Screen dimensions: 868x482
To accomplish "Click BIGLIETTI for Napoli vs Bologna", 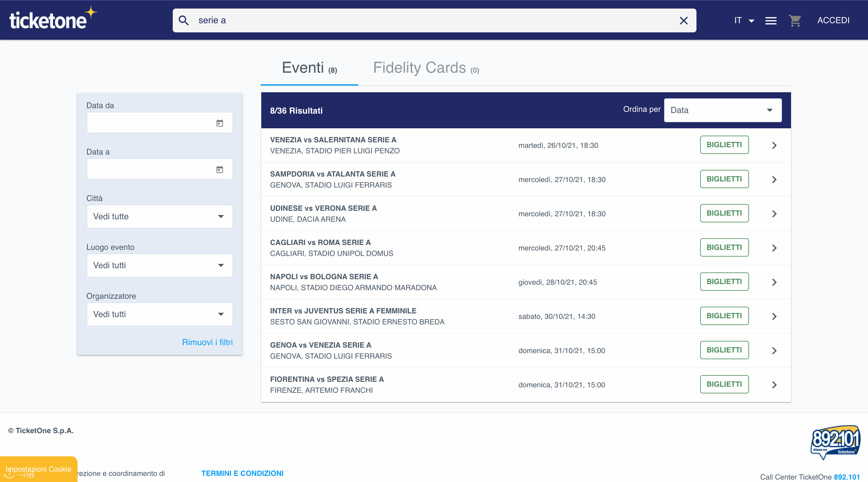I will pyautogui.click(x=724, y=282).
